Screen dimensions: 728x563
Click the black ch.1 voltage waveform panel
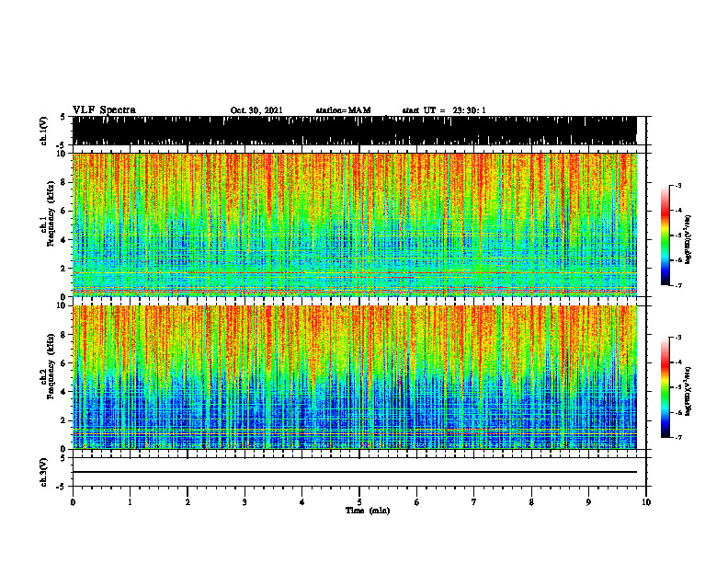pyautogui.click(x=355, y=131)
